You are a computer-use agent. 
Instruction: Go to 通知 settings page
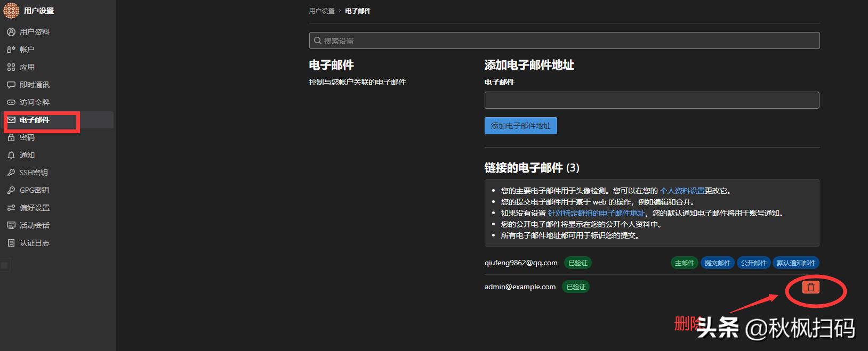coord(58,155)
